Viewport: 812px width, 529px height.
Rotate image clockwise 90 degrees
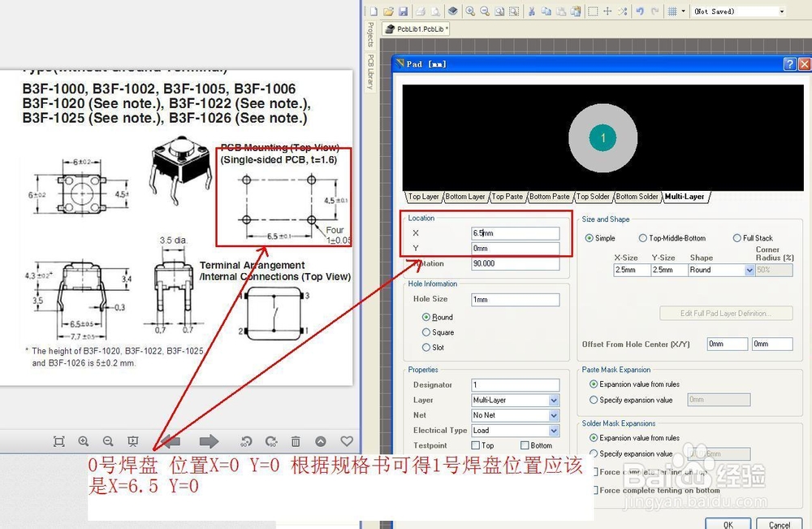pyautogui.click(x=271, y=441)
